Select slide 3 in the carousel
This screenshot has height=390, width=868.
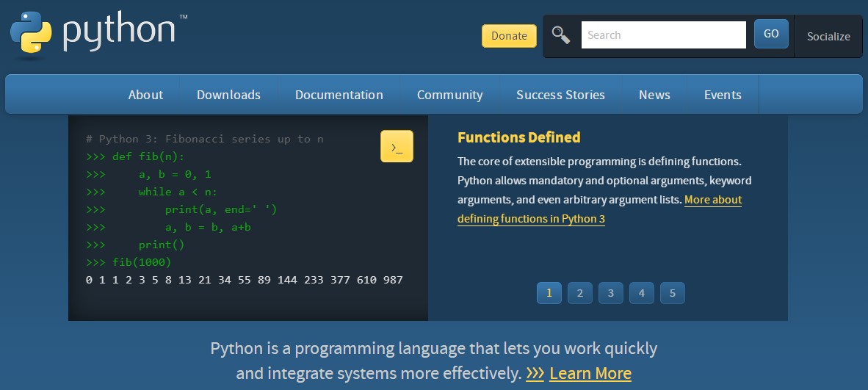(x=610, y=293)
